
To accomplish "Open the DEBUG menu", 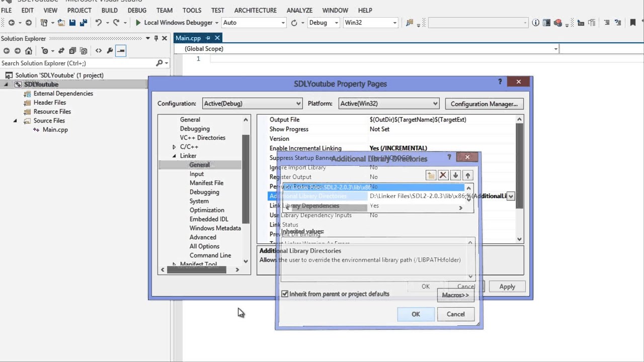I will (x=136, y=10).
